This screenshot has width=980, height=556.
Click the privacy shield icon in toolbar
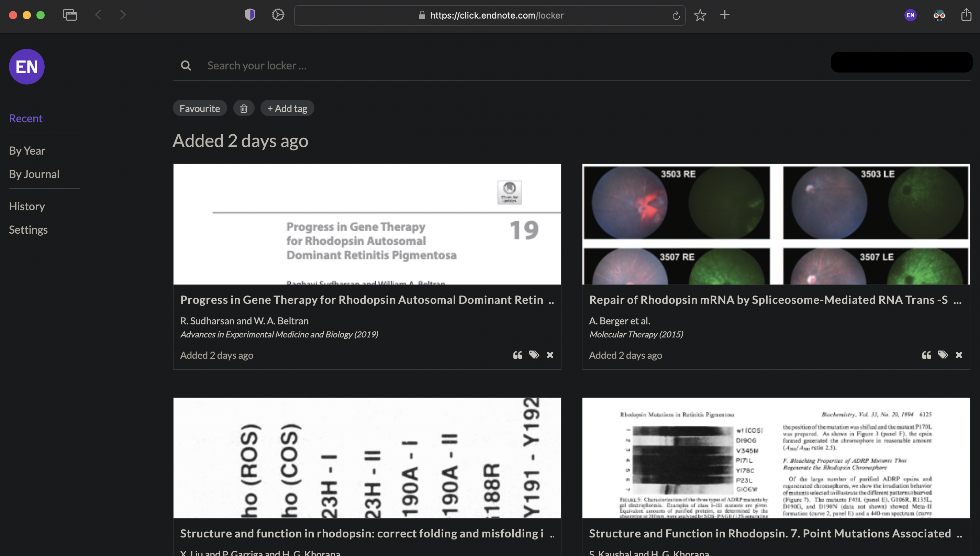click(x=250, y=15)
